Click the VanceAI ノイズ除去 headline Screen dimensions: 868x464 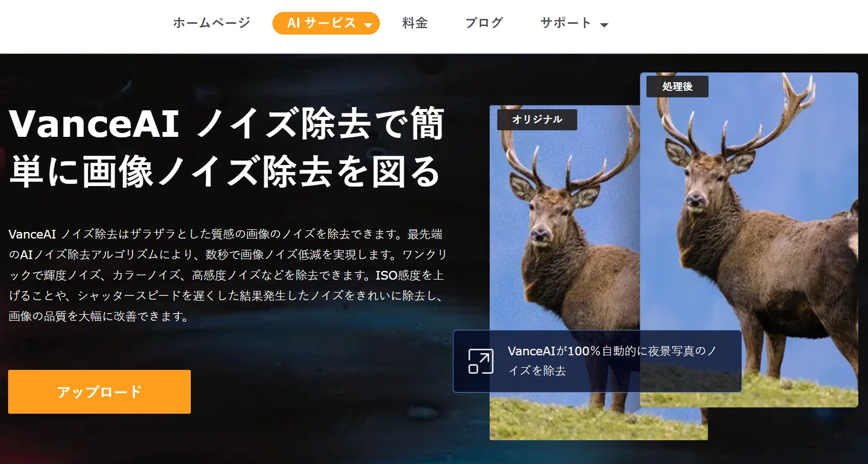tap(226, 148)
